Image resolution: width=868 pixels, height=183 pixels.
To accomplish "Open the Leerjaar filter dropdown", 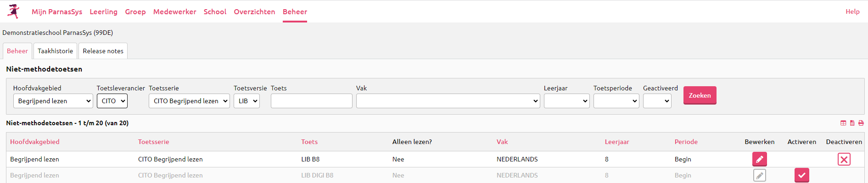I will [567, 101].
